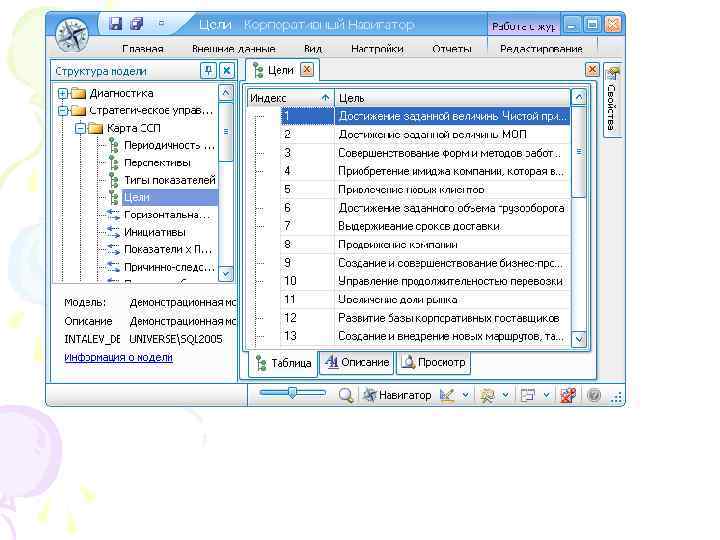Screen dimensions: 720x540
Task: Select the Показатели х П... tree item
Action: pos(168,250)
